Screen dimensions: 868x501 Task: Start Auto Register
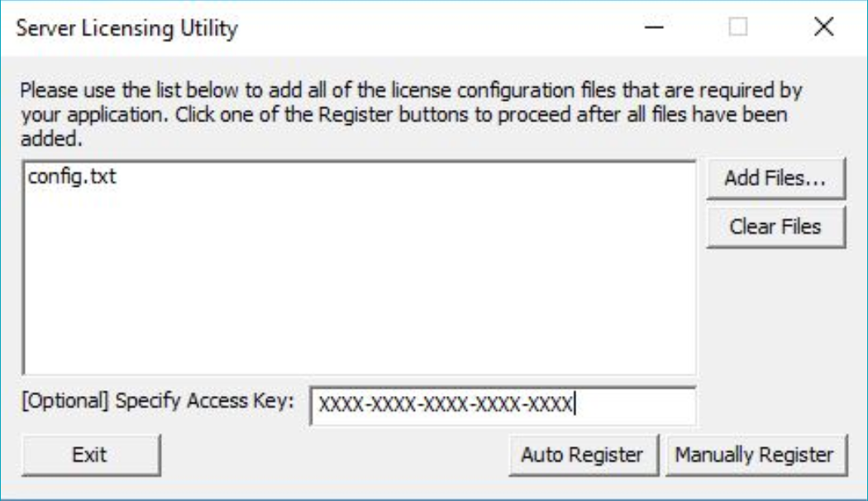click(581, 454)
